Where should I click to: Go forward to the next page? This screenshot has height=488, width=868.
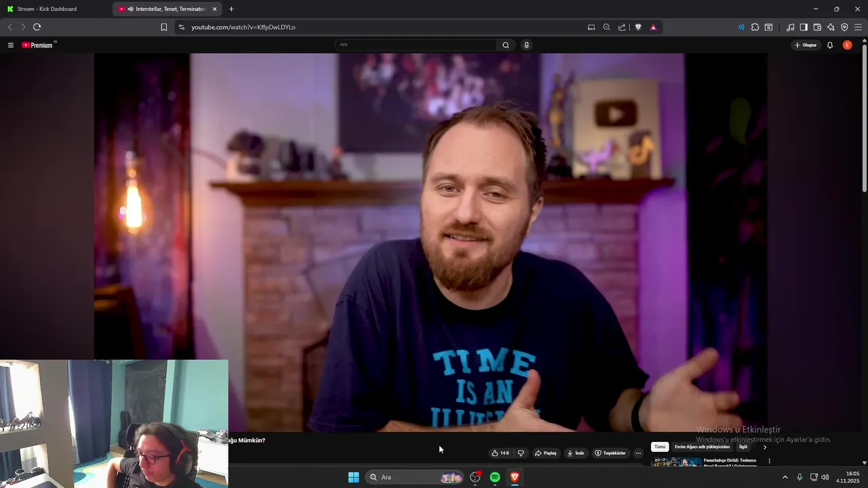coord(23,27)
